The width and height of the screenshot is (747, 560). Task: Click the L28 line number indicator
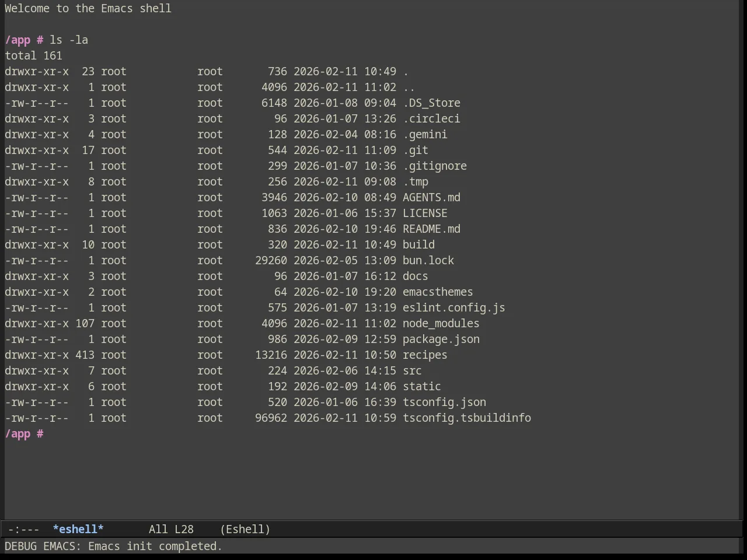pyautogui.click(x=184, y=529)
